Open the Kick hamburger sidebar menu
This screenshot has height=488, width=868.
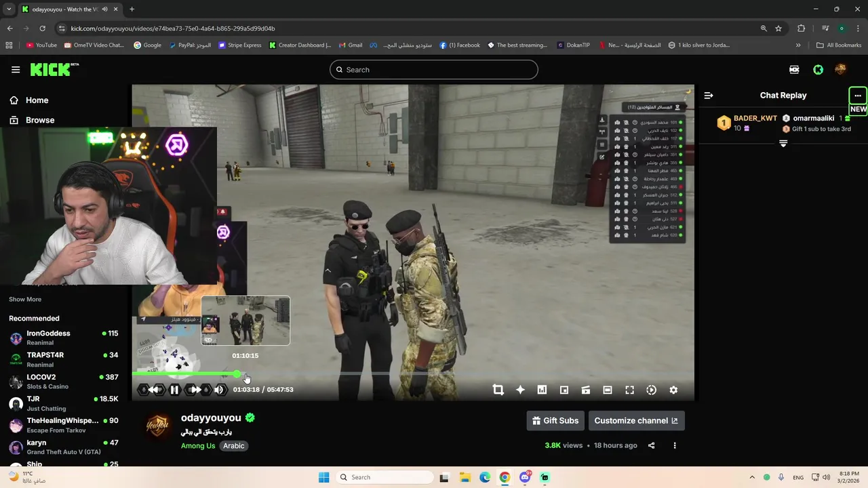16,70
